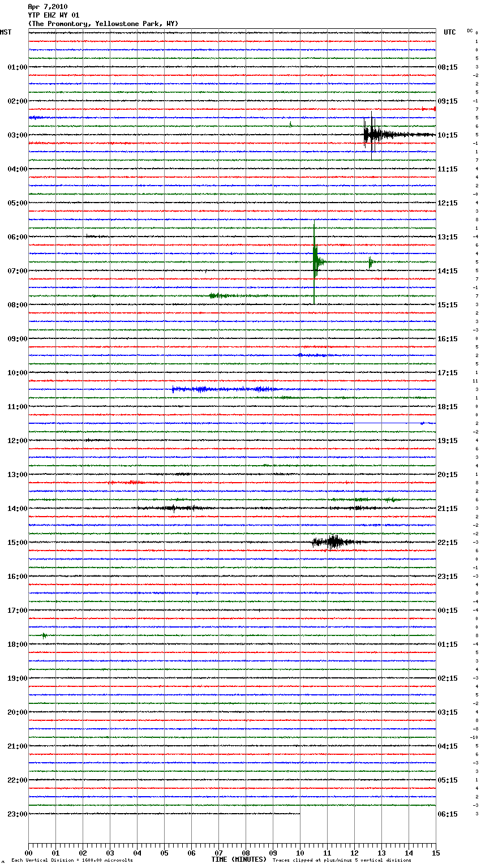Click the "11:15" UTC time label
Viewport: 481px width, 868px height.
[448, 169]
